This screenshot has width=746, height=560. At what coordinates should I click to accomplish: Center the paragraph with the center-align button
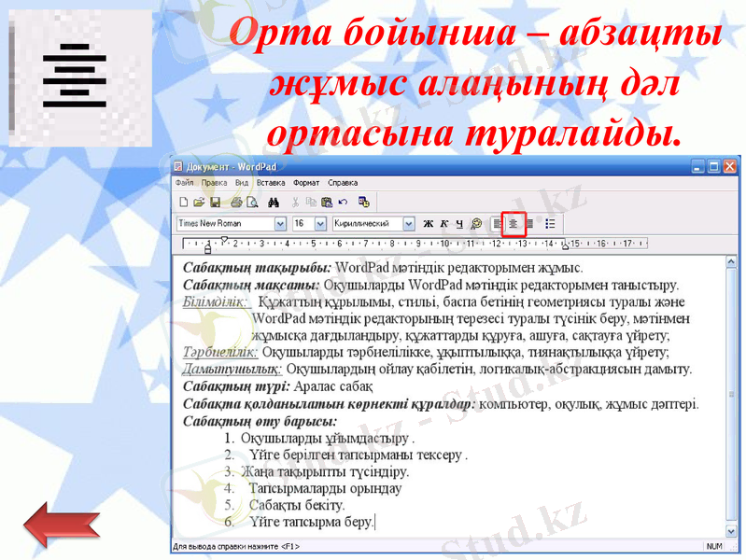coord(514,223)
